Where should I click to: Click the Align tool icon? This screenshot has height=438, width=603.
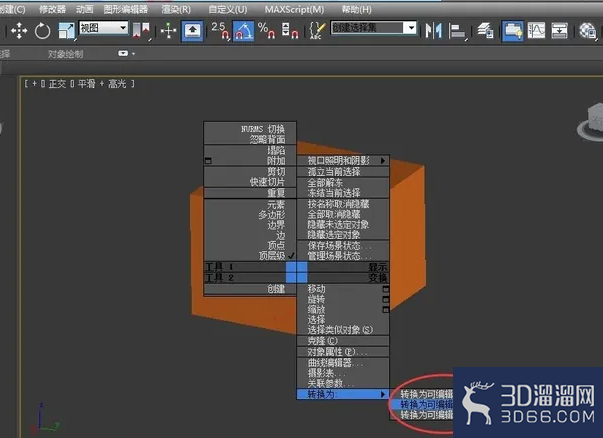pos(457,31)
